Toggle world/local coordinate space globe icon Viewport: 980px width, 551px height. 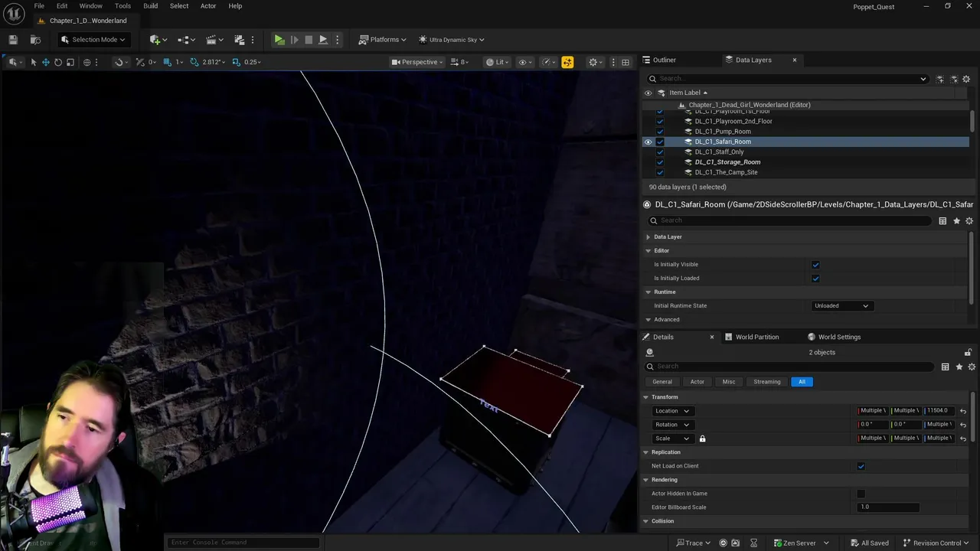coord(87,62)
